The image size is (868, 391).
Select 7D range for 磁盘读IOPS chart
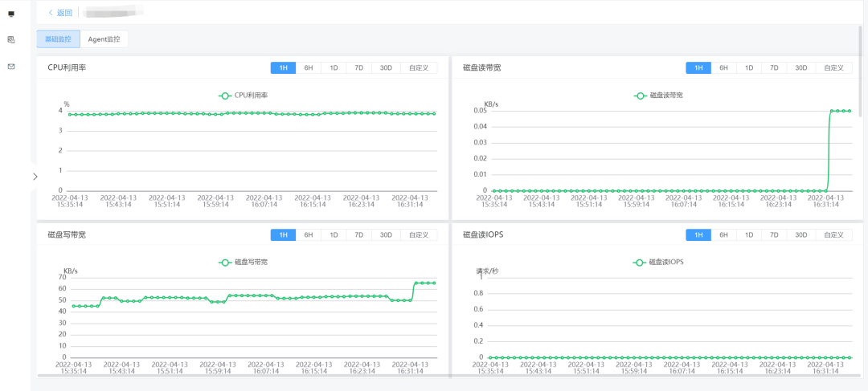click(x=774, y=234)
